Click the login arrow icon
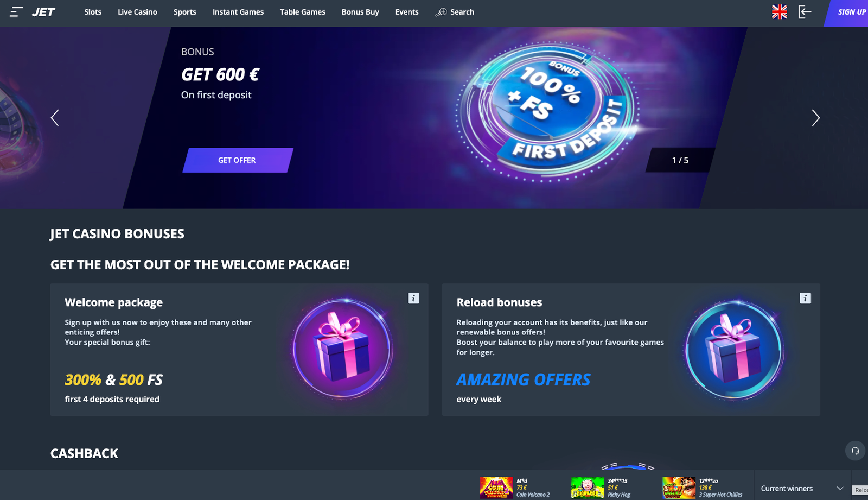The width and height of the screenshot is (868, 500). tap(805, 12)
